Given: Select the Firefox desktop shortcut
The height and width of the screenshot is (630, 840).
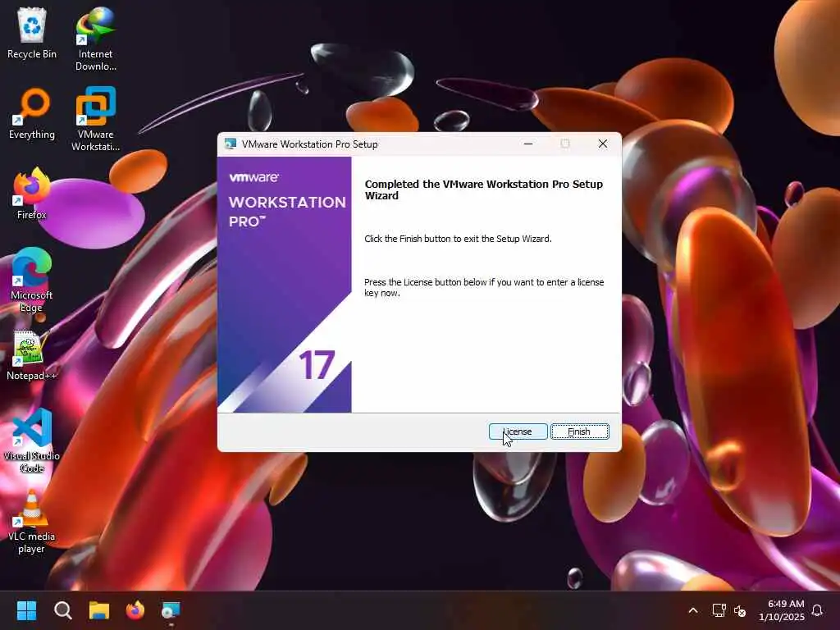Looking at the screenshot, I should (32, 194).
